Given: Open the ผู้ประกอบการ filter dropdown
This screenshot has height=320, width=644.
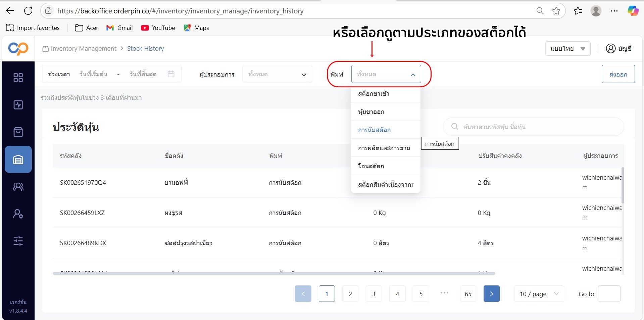Looking at the screenshot, I should (277, 74).
